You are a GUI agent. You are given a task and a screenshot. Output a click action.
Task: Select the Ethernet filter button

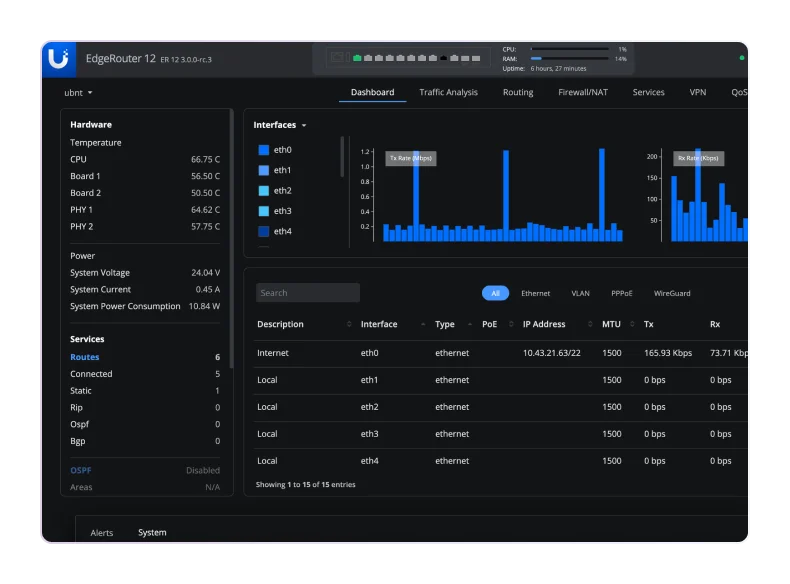click(536, 293)
